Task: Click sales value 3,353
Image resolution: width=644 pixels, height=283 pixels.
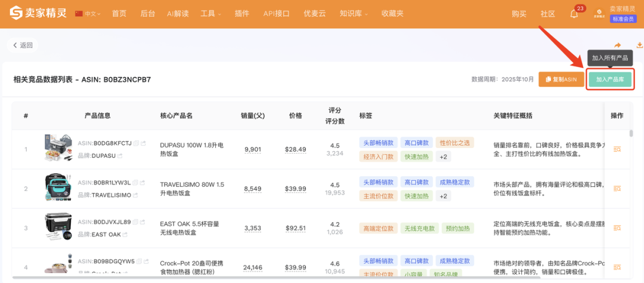Action: [x=253, y=228]
